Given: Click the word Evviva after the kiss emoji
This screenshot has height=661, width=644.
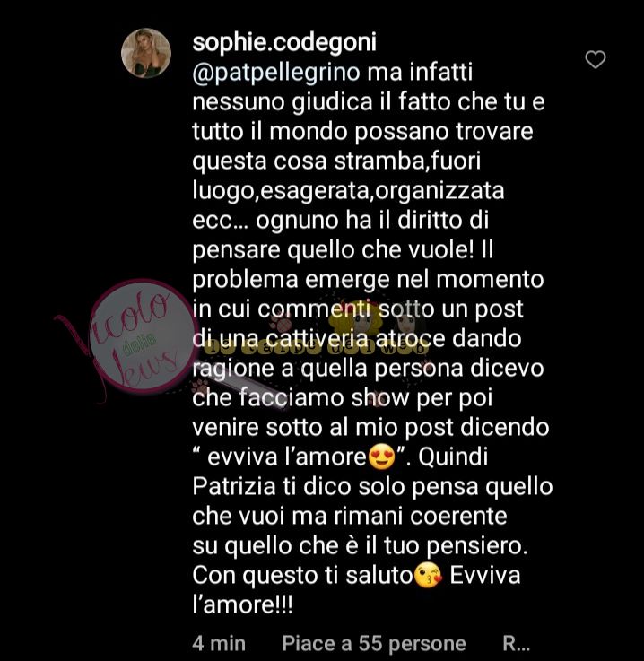Looking at the screenshot, I should pos(485,576).
